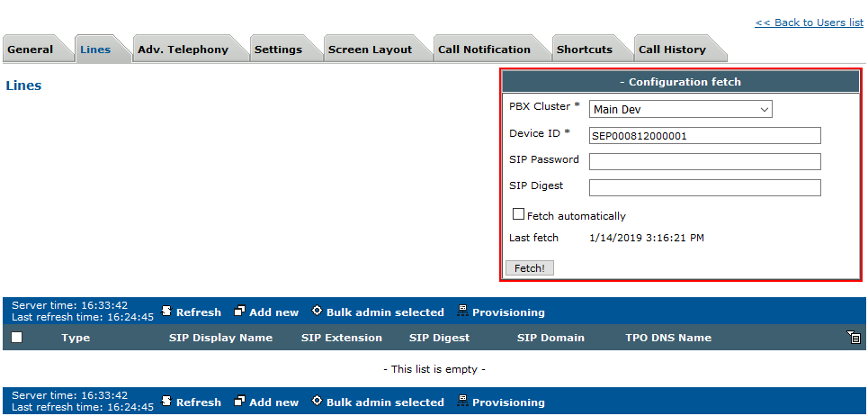Open the column chooser icon in table header

coord(853,336)
